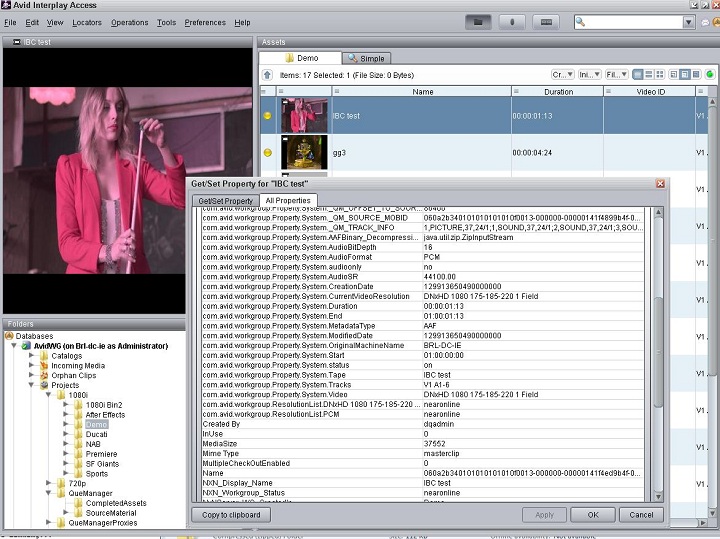Click the Databases root icon
720x539 pixels.
[9, 336]
